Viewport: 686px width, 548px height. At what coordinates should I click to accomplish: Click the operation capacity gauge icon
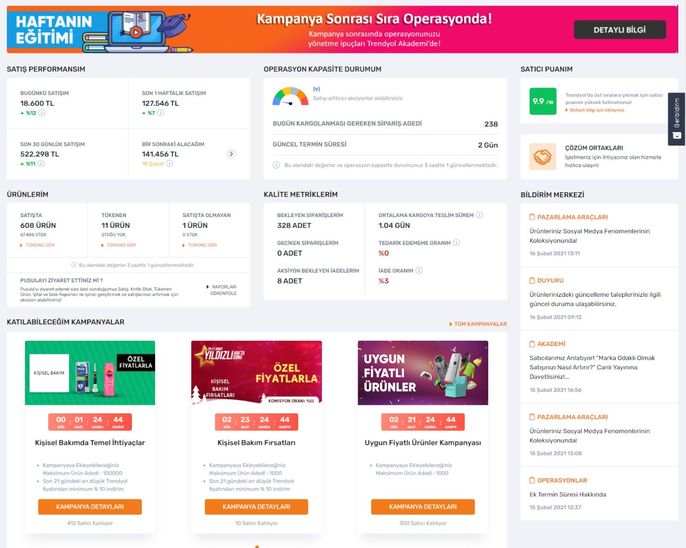[x=290, y=97]
